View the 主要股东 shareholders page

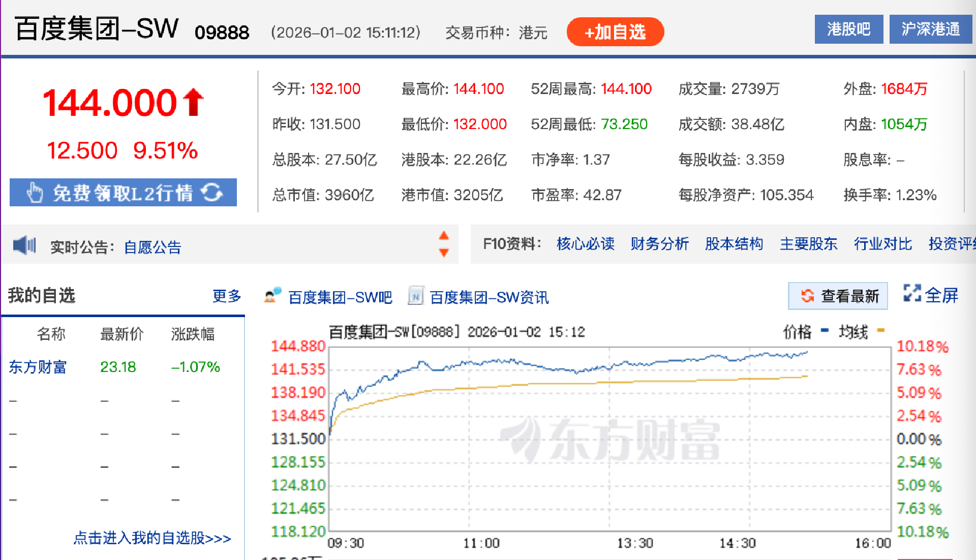[808, 244]
